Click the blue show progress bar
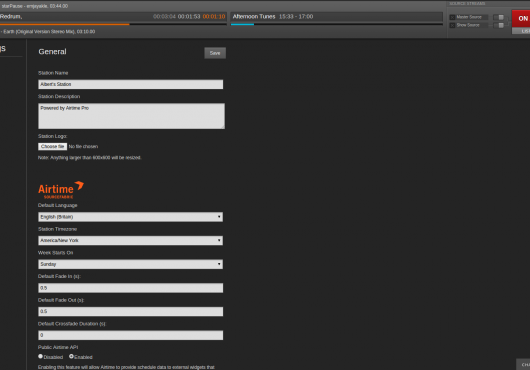The width and height of the screenshot is (530, 370). (x=242, y=24)
